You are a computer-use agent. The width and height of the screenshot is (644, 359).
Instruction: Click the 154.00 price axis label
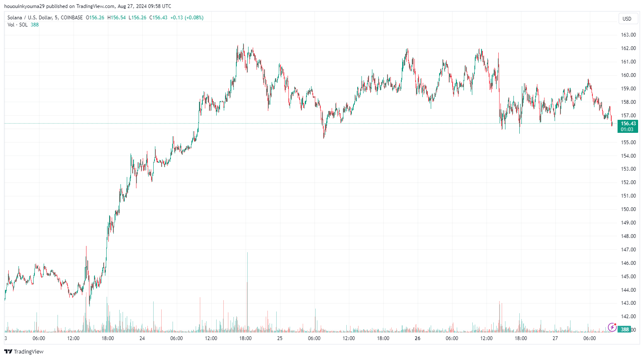click(628, 156)
